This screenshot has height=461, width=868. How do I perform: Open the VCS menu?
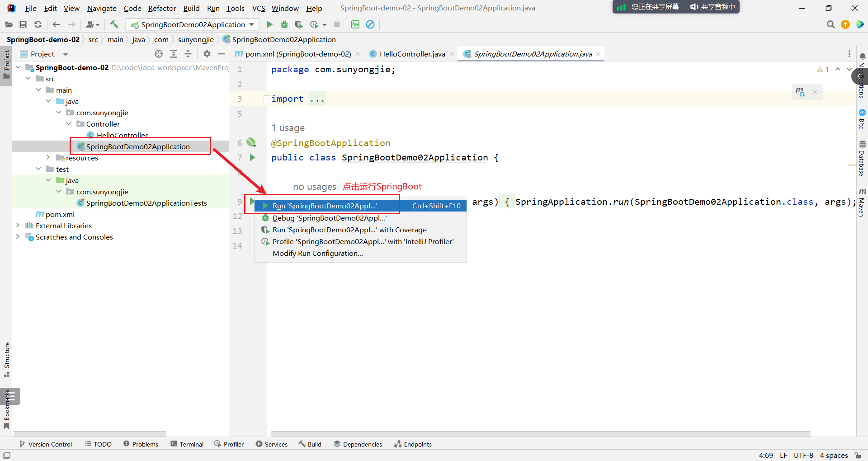[x=259, y=8]
